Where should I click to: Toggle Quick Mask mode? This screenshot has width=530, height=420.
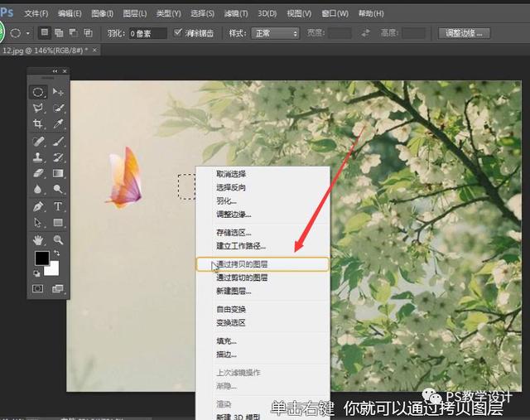coord(37,288)
